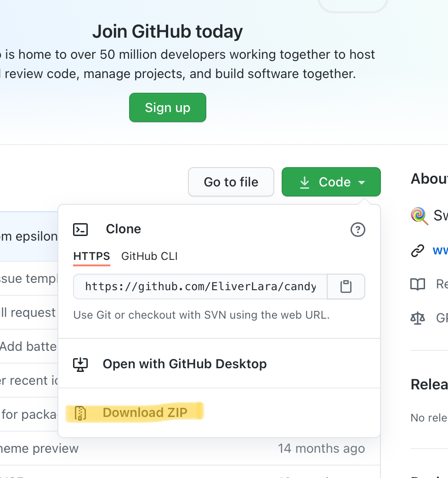Viewport: 448px width, 478px height.
Task: Choose Download ZIP option
Action: [145, 413]
